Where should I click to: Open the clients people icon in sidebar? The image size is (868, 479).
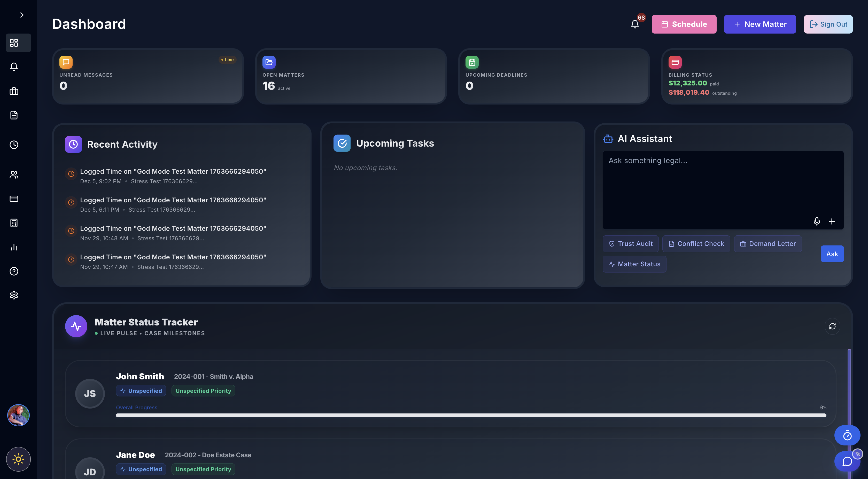pos(14,175)
